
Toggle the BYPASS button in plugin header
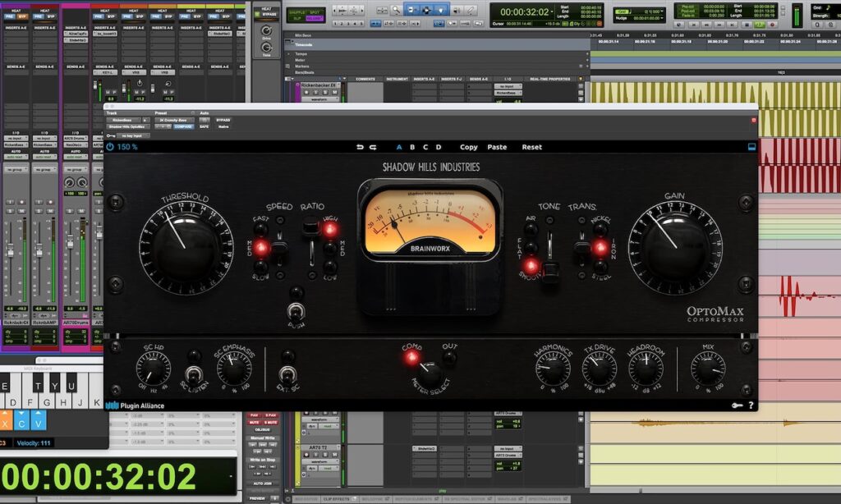(x=223, y=120)
